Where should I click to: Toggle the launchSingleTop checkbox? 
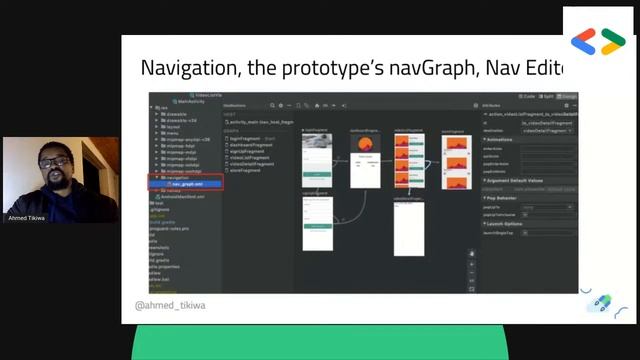525,233
